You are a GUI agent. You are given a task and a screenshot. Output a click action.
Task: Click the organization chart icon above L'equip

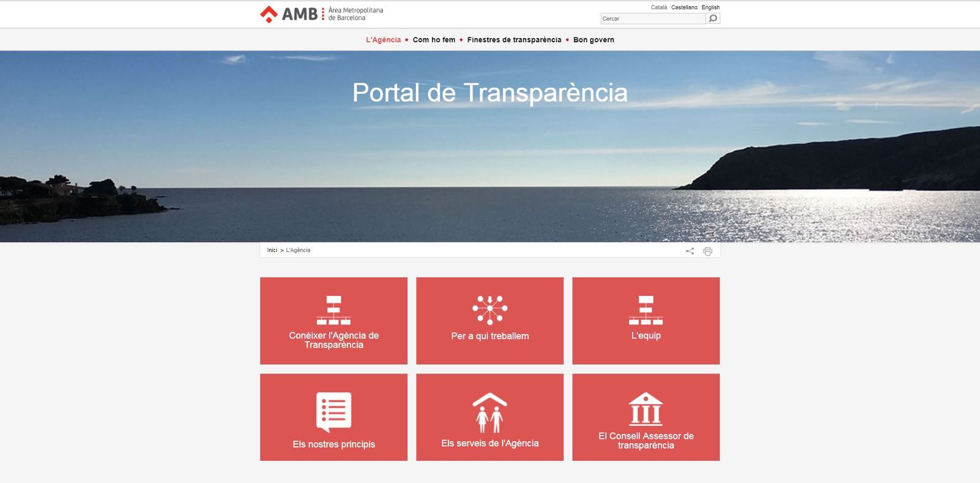coord(646,310)
